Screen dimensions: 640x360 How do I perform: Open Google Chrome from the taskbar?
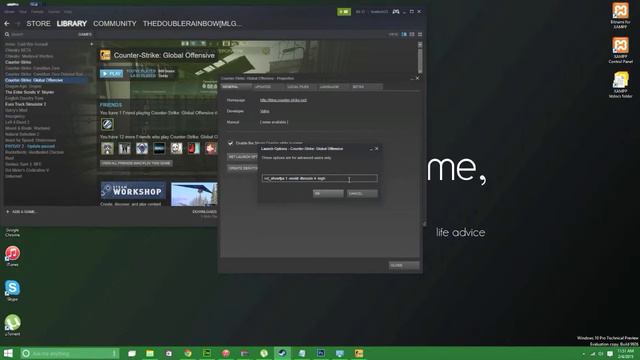pyautogui.click(x=188, y=353)
